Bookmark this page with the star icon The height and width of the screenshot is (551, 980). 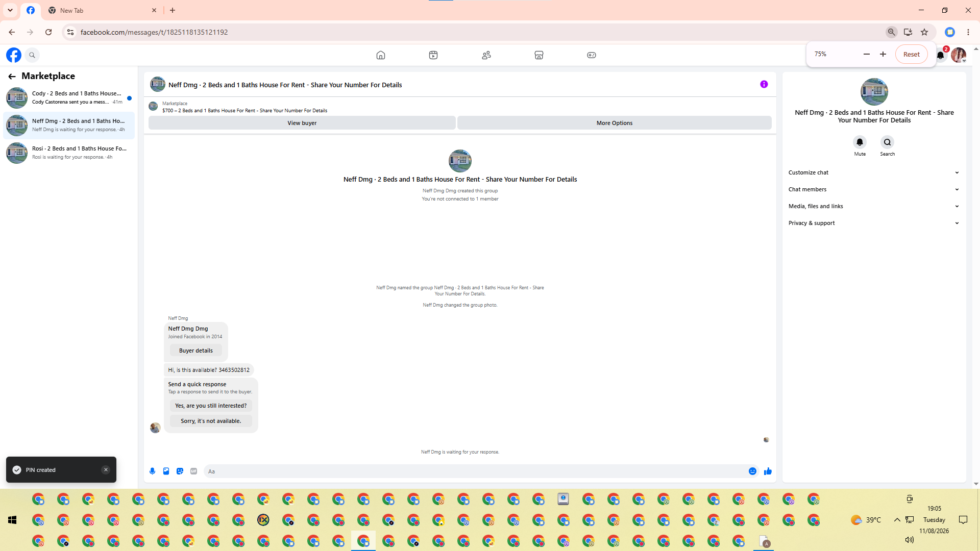pyautogui.click(x=924, y=32)
